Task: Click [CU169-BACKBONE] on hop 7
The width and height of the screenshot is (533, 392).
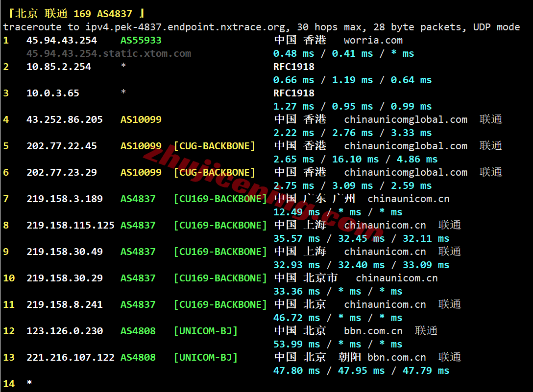Action: click(220, 199)
